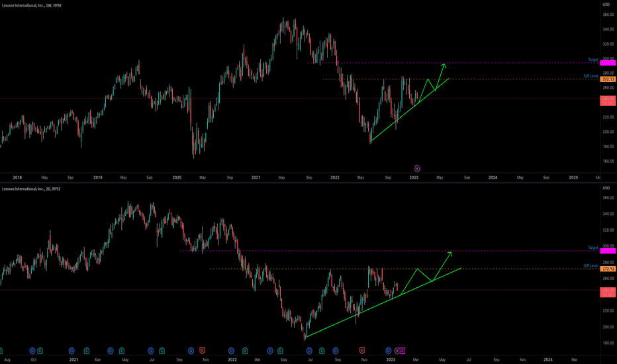Click the orange 272.13 price label, upper chart
Image resolution: width=617 pixels, height=364 pixels.
click(608, 79)
